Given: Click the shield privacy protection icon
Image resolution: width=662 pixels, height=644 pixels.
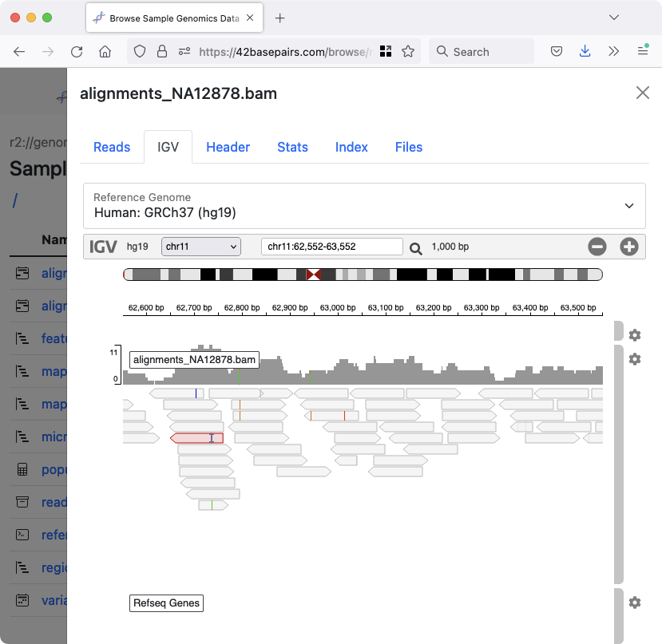Looking at the screenshot, I should coord(140,50).
